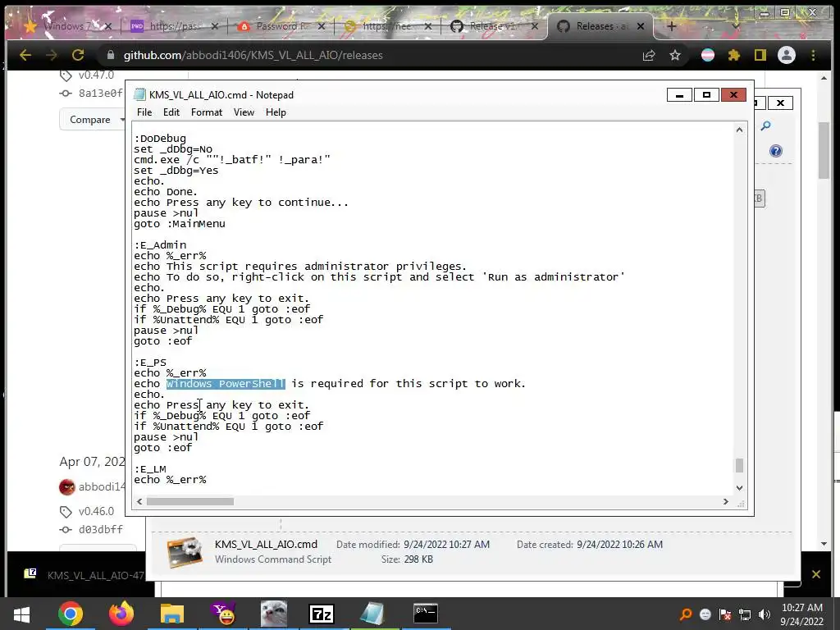Screen dimensions: 840x630
Task: Open the v0.46.0 tag link
Action: click(96, 511)
